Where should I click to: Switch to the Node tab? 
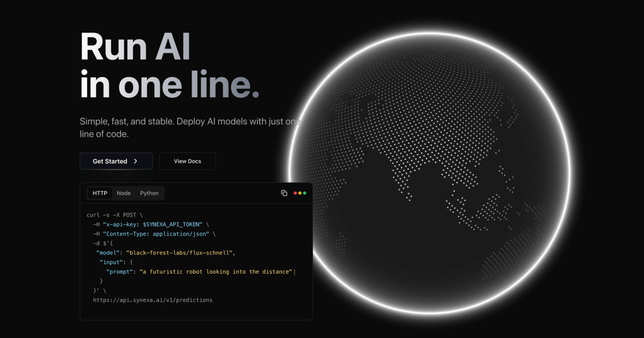point(123,193)
